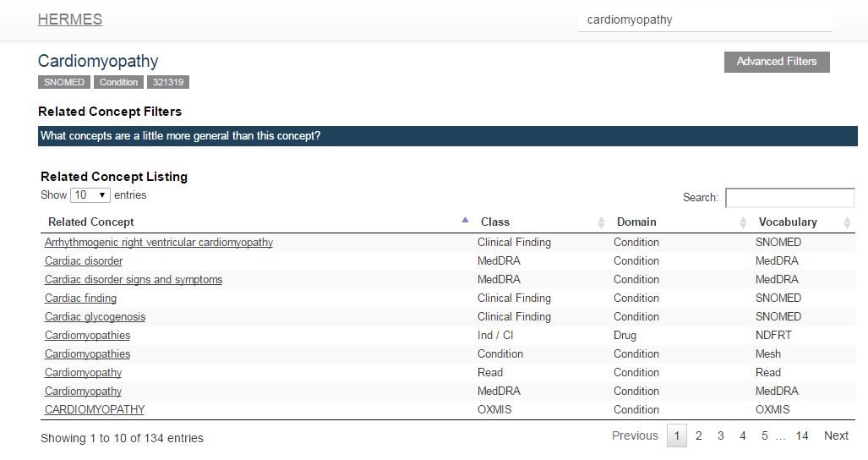Expand the more general concepts filter bar

tap(447, 136)
